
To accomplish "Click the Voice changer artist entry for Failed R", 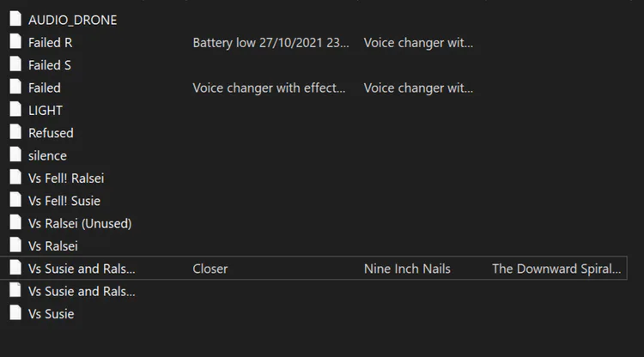I will [x=418, y=42].
